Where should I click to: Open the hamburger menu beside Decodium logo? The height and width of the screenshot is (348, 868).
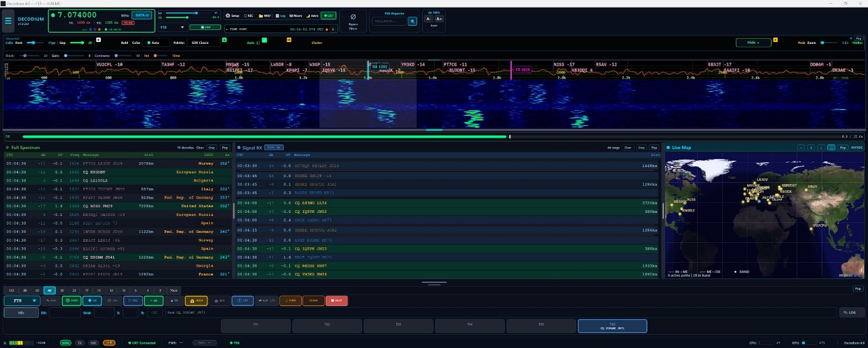pos(8,21)
